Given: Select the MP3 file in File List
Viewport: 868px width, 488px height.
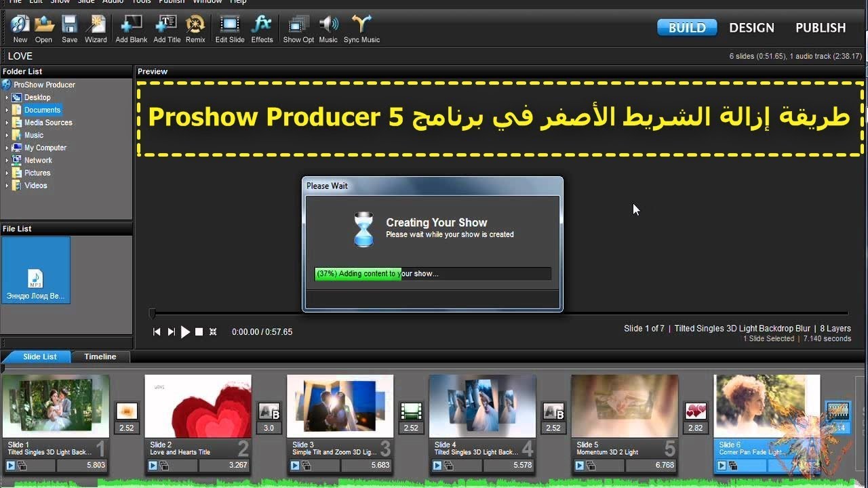Looking at the screenshot, I should point(36,270).
